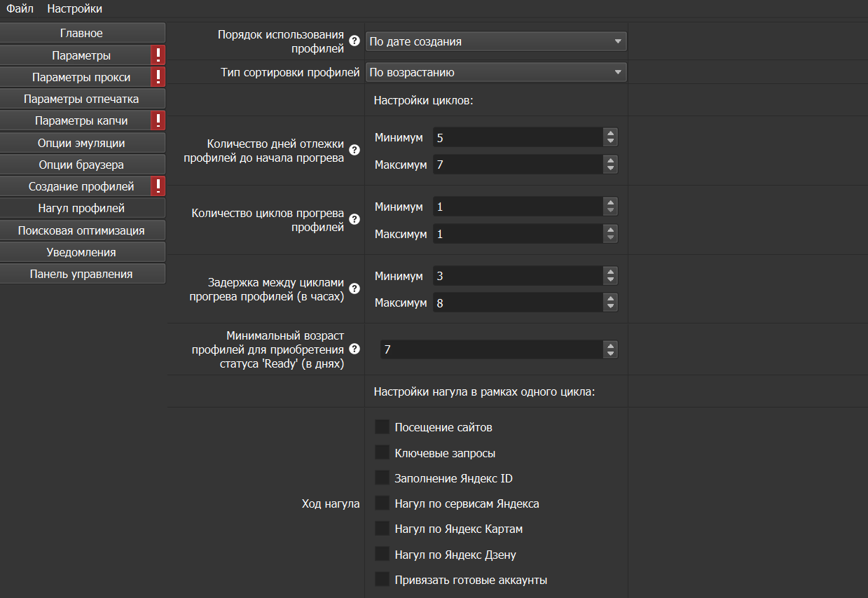Click help icon for 'Количество дней отлежки'
Screen dimensions: 868x598
click(x=354, y=151)
